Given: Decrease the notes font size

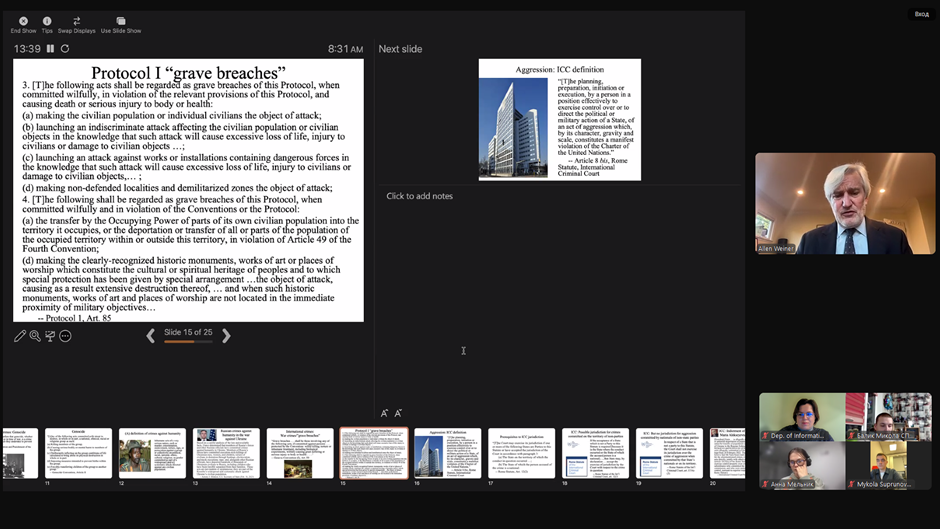Looking at the screenshot, I should coord(398,413).
